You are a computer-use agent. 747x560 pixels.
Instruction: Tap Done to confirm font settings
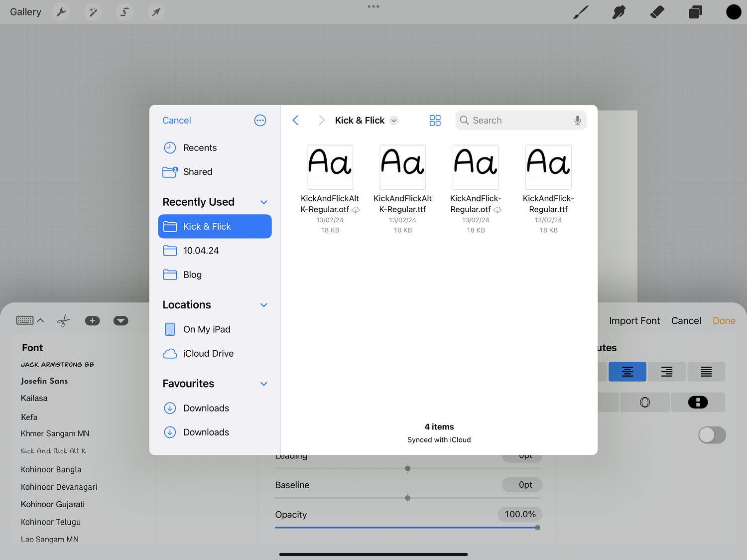724,320
